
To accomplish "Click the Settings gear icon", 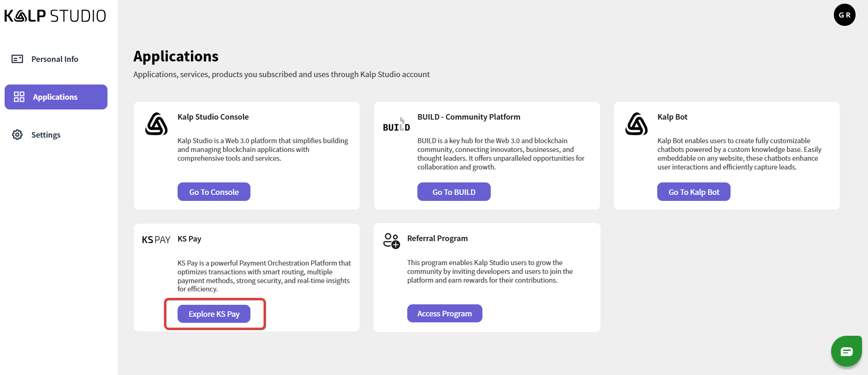I will tap(18, 135).
